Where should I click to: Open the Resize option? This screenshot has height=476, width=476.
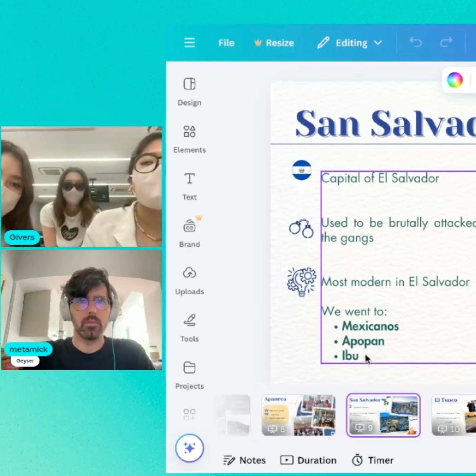click(x=274, y=43)
